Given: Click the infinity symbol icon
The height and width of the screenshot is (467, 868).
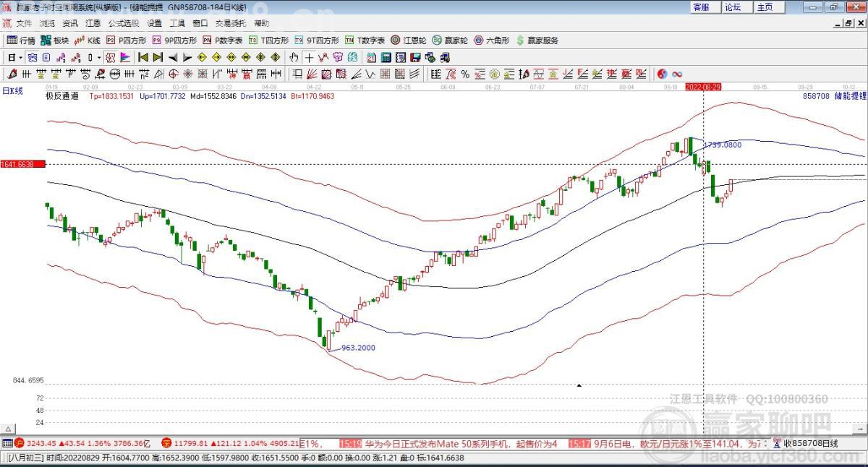Looking at the screenshot, I should tap(677, 74).
